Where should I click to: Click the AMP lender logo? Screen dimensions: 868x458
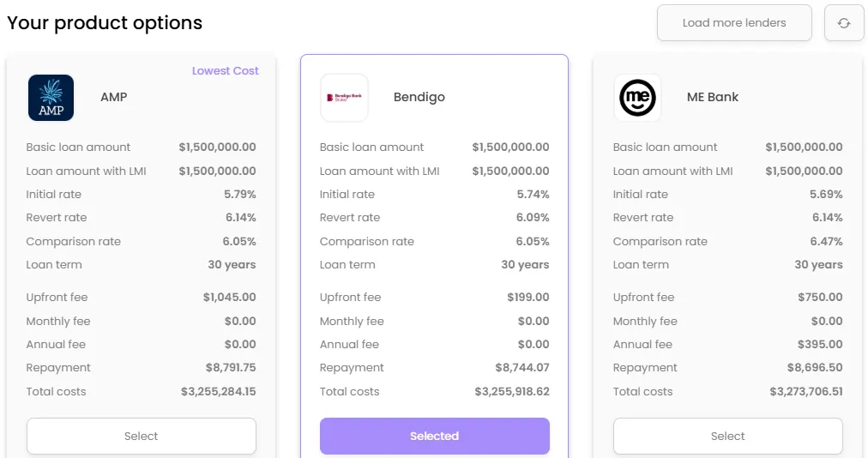[51, 98]
